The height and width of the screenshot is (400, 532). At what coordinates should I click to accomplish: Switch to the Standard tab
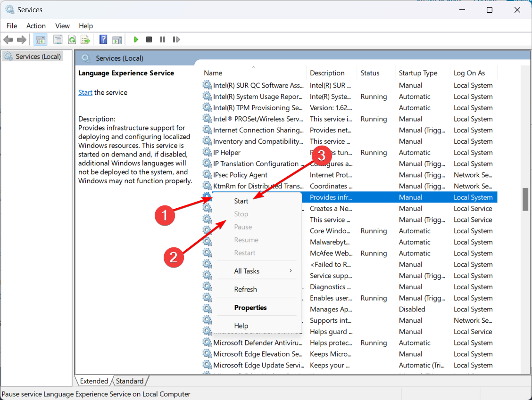click(x=130, y=381)
